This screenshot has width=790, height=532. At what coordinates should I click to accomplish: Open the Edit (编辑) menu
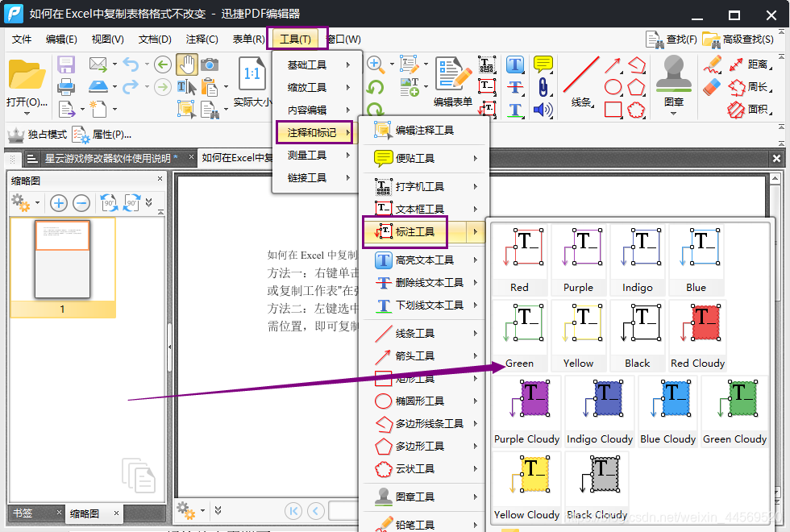[x=61, y=39]
